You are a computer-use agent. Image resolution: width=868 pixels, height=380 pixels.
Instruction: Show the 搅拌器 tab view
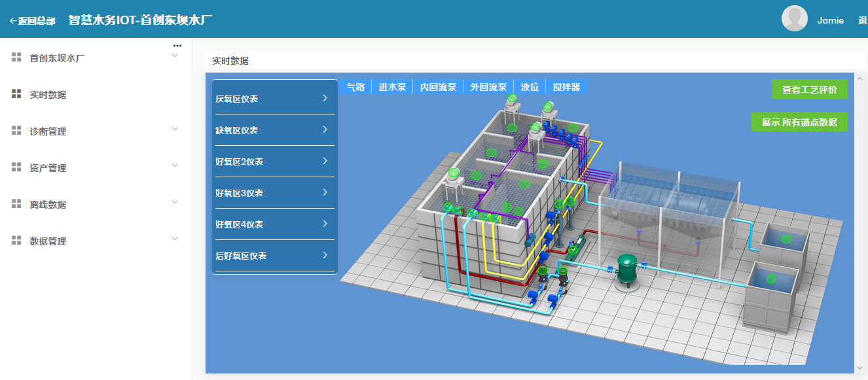pos(566,87)
